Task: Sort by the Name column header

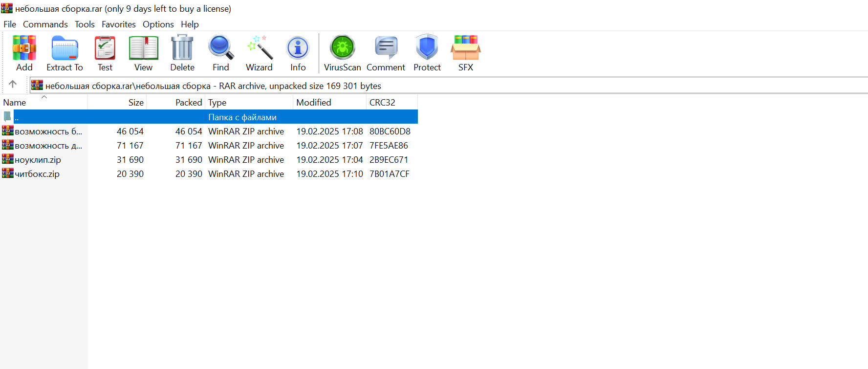Action: tap(44, 102)
